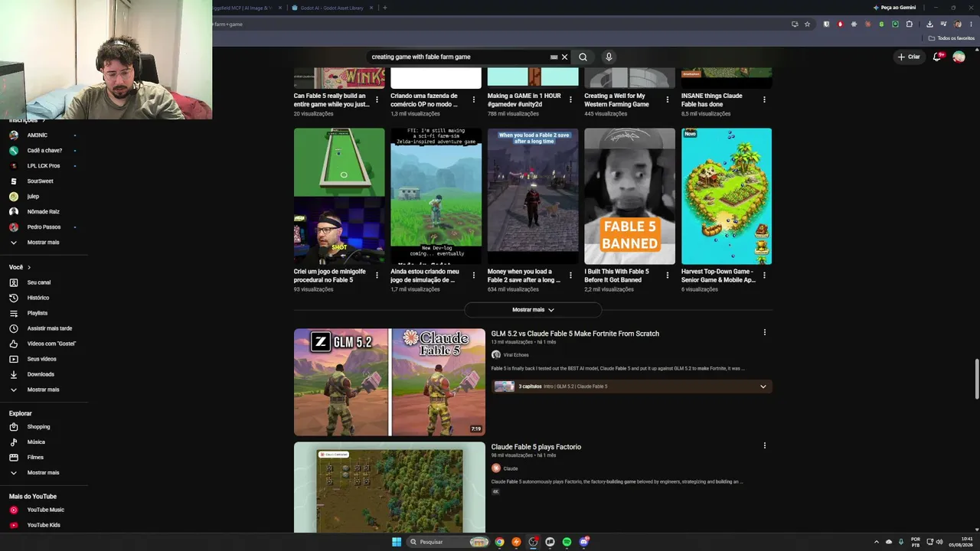Click Peça ao Gemini button

(x=894, y=8)
